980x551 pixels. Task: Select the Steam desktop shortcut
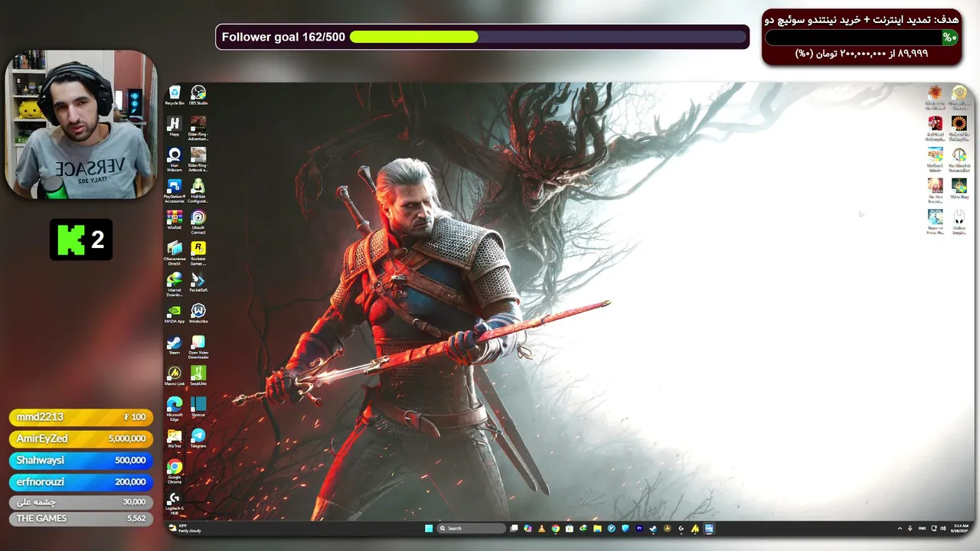(175, 346)
